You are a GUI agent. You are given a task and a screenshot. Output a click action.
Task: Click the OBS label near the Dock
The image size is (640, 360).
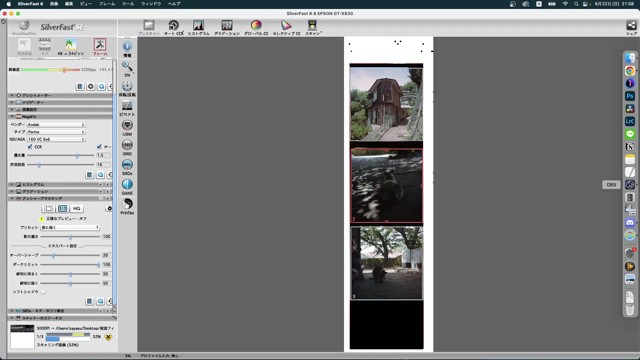click(611, 185)
